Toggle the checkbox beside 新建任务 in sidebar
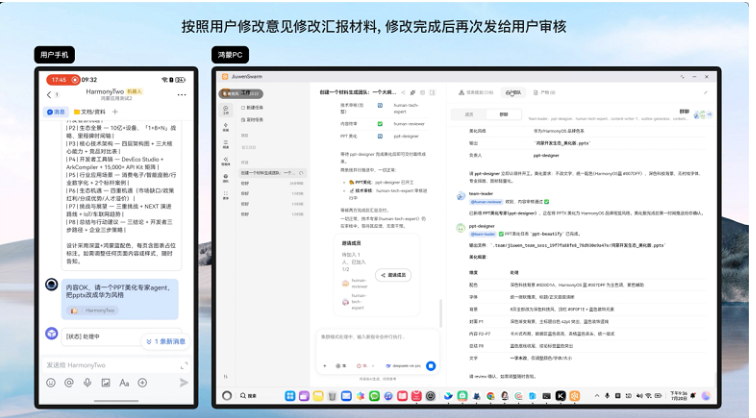The image size is (756, 418). click(243, 108)
